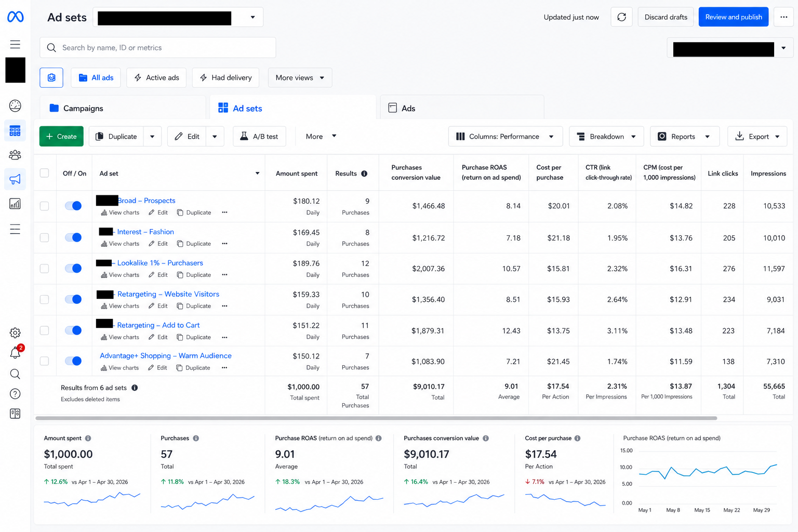Open Columns: Performance dropdown

pos(505,136)
